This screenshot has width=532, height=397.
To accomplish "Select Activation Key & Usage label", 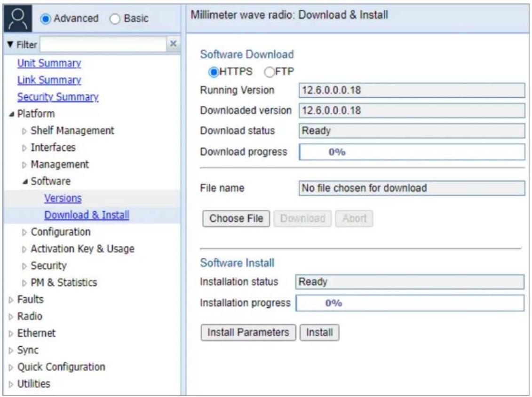I will pos(82,249).
